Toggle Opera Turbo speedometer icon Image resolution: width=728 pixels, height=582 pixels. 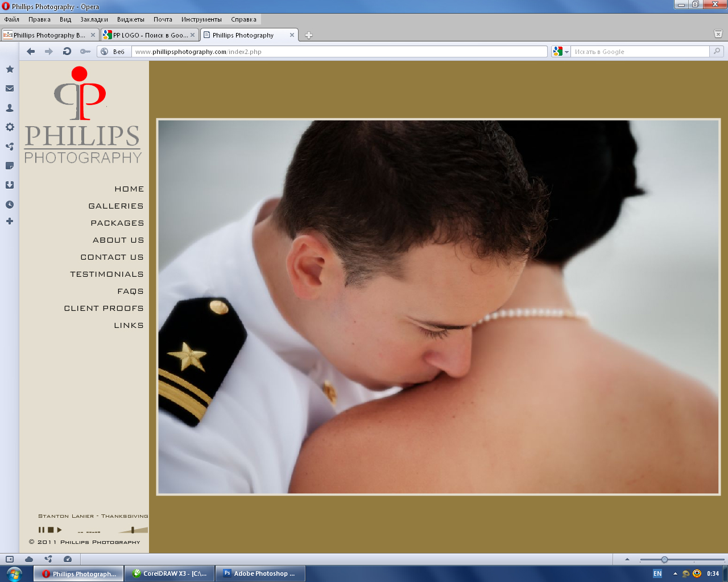pyautogui.click(x=68, y=559)
